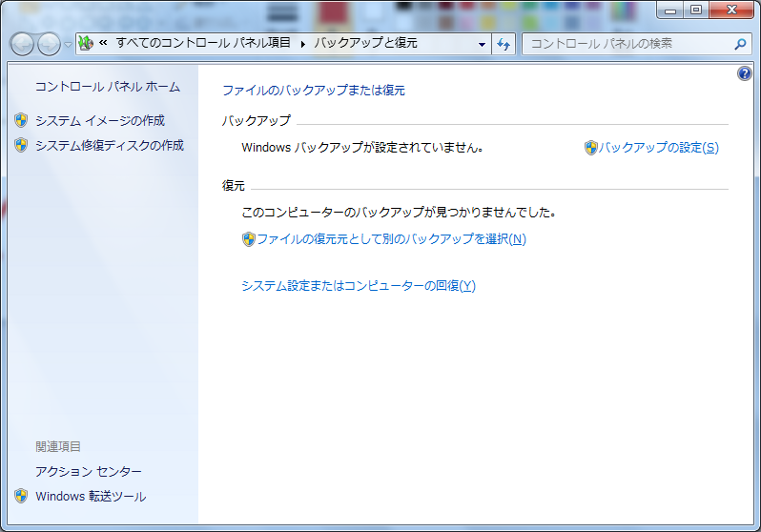Click すべてのコントロール パネル項目 breadcrumb
Screen dimensions: 761x532
[203, 43]
